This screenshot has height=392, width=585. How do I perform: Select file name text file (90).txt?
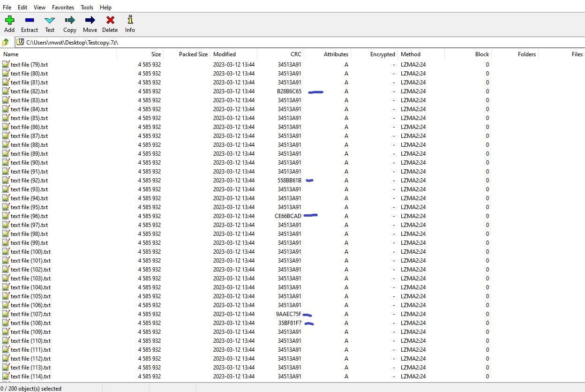point(29,163)
